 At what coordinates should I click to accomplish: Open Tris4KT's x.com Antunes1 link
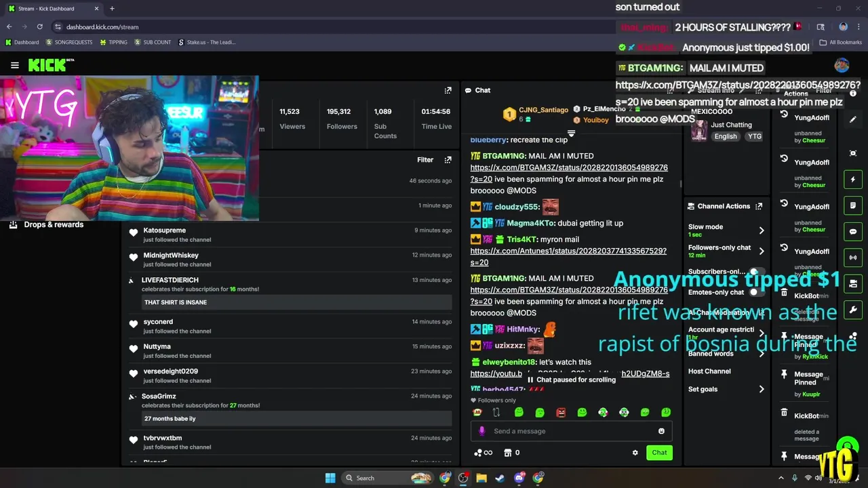[568, 256]
